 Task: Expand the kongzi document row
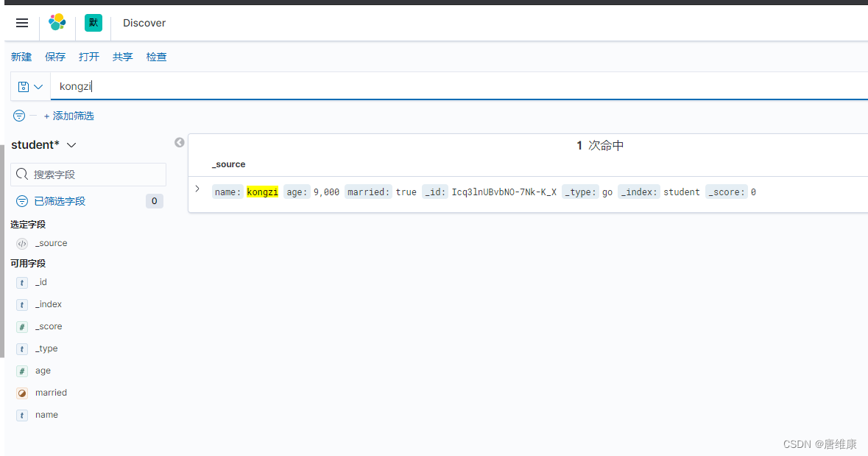(197, 189)
